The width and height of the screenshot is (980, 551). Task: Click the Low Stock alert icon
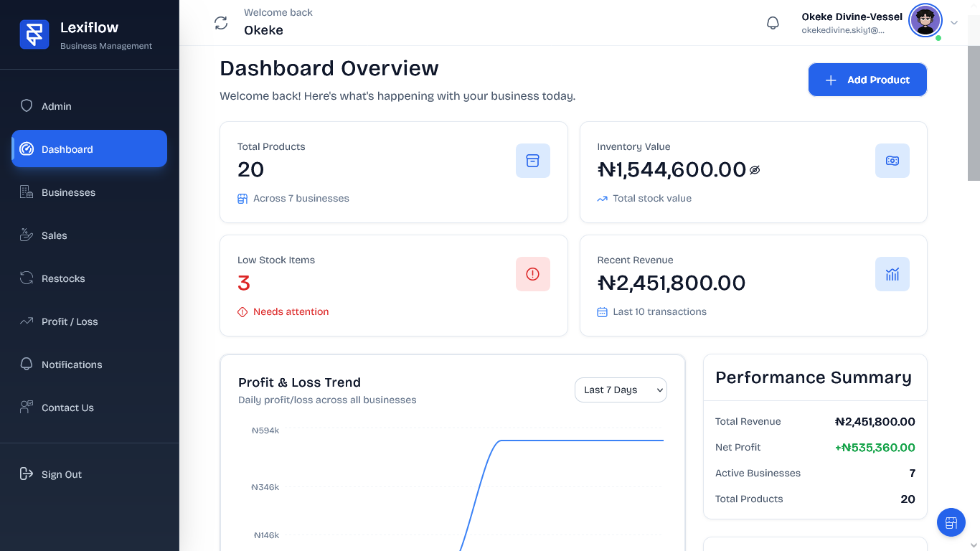pyautogui.click(x=533, y=274)
